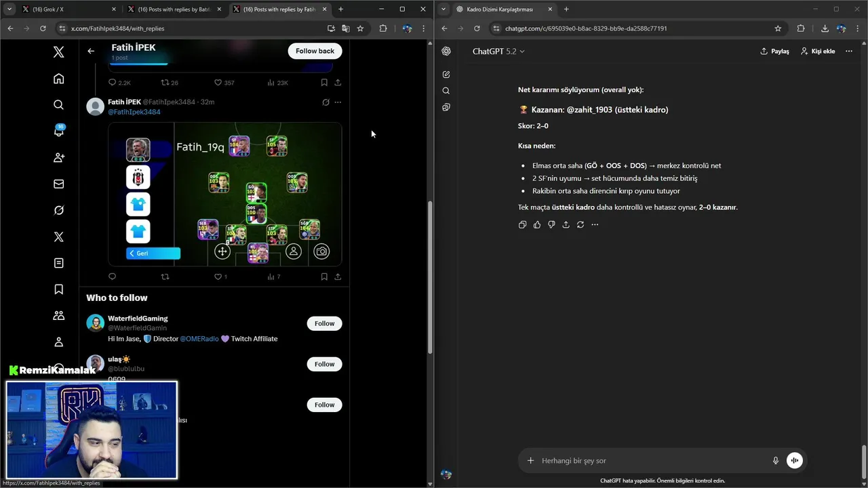868x488 pixels.
Task: Open Messages envelope in X sidebar
Action: tap(59, 184)
